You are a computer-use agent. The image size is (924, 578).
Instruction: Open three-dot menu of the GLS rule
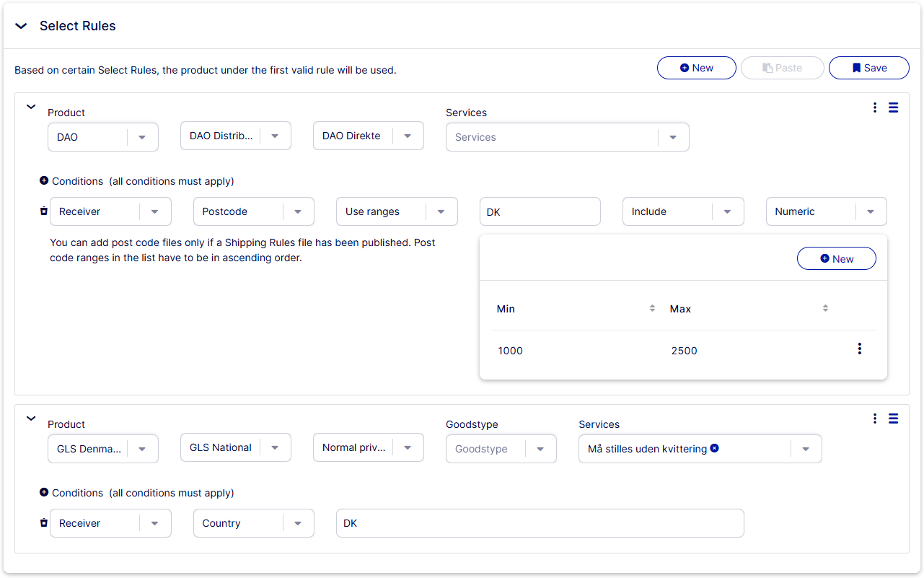coord(875,419)
